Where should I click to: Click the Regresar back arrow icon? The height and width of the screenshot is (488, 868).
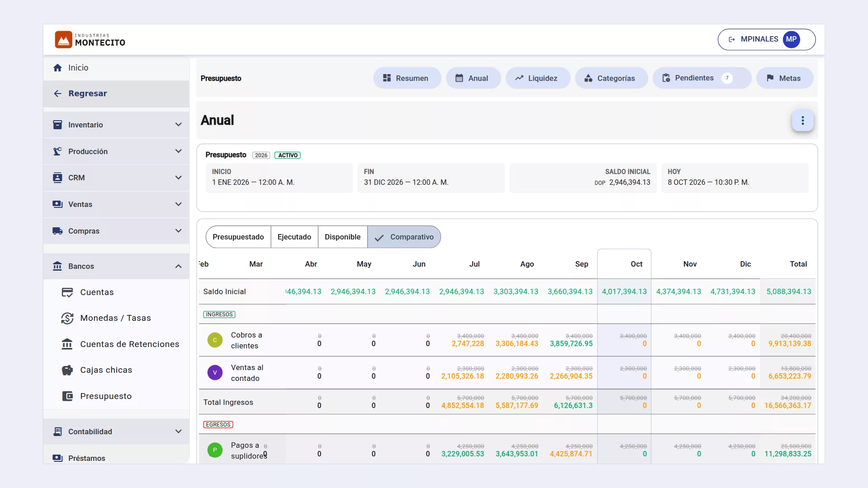(x=57, y=94)
